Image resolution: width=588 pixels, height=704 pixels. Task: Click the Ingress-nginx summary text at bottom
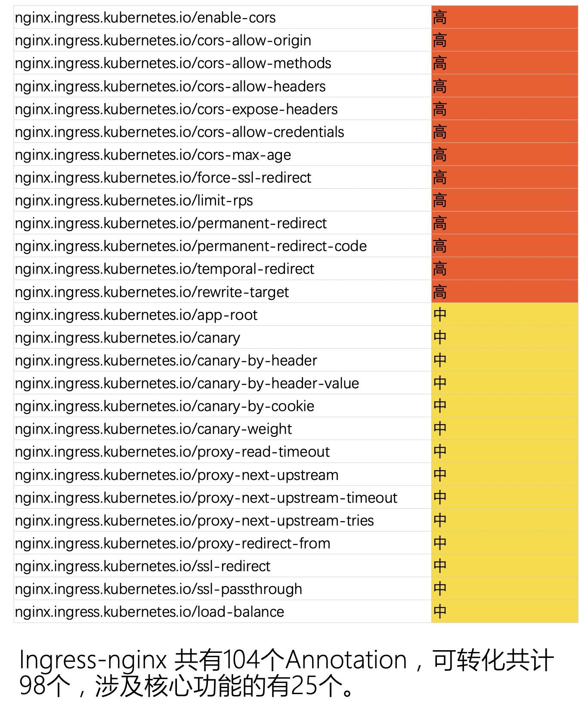pos(286,673)
